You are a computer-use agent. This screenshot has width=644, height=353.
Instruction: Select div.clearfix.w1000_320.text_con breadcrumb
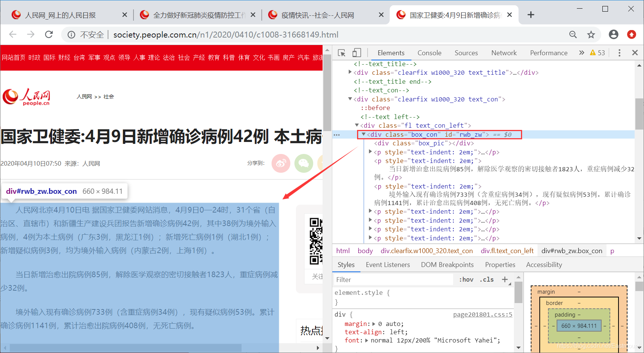(427, 251)
